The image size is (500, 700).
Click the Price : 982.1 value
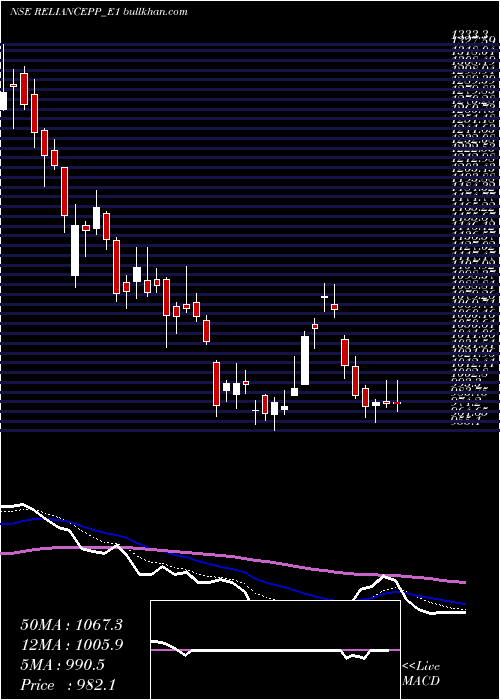[69, 685]
